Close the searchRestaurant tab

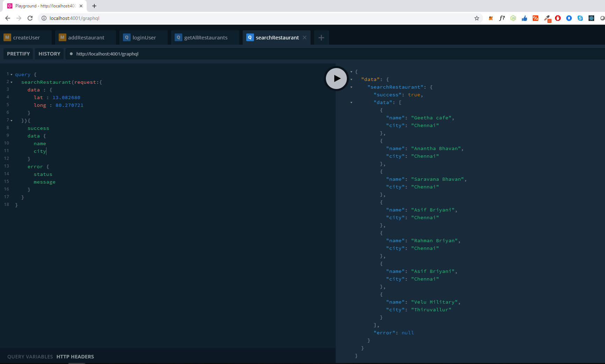coord(305,38)
